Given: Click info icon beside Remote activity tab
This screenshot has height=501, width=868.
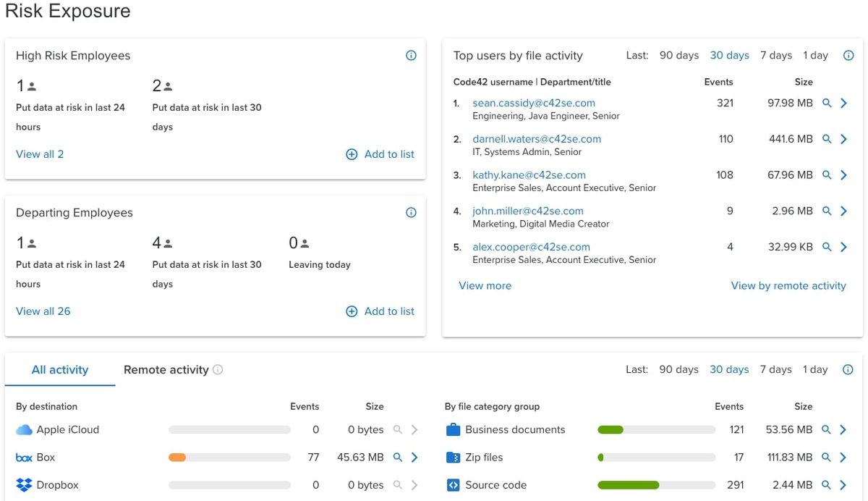Looking at the screenshot, I should 218,370.
